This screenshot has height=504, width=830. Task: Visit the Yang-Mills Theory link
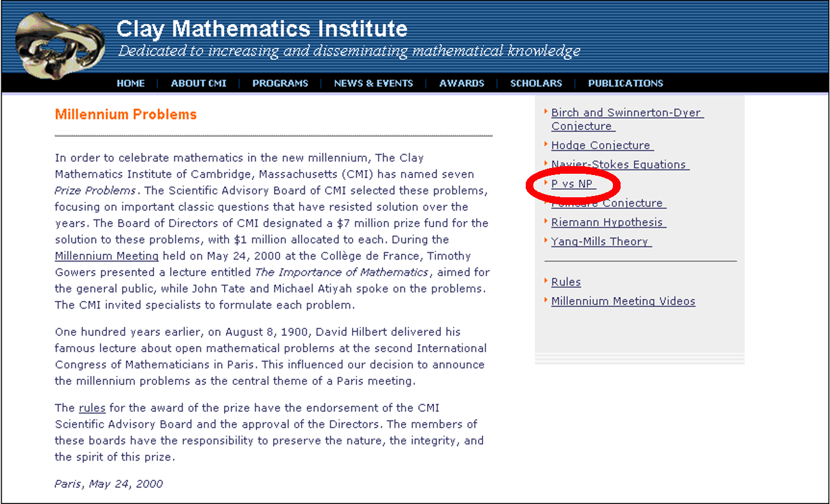point(601,241)
